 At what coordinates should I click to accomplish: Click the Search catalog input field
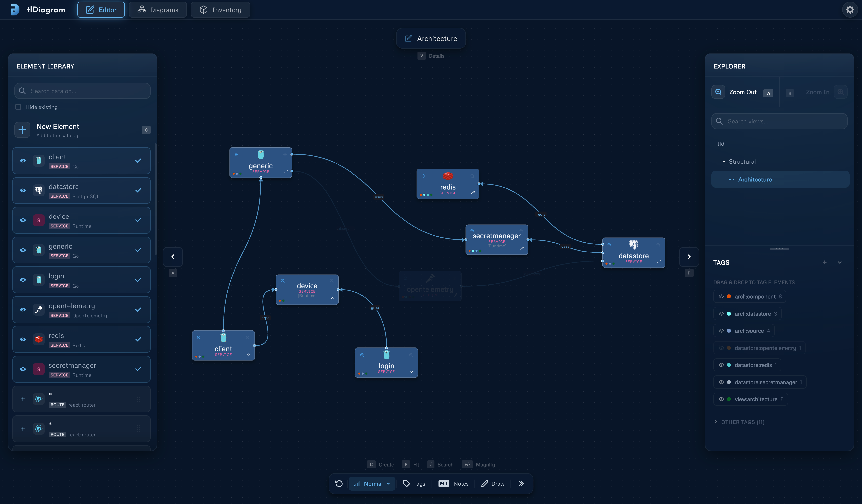pos(82,91)
